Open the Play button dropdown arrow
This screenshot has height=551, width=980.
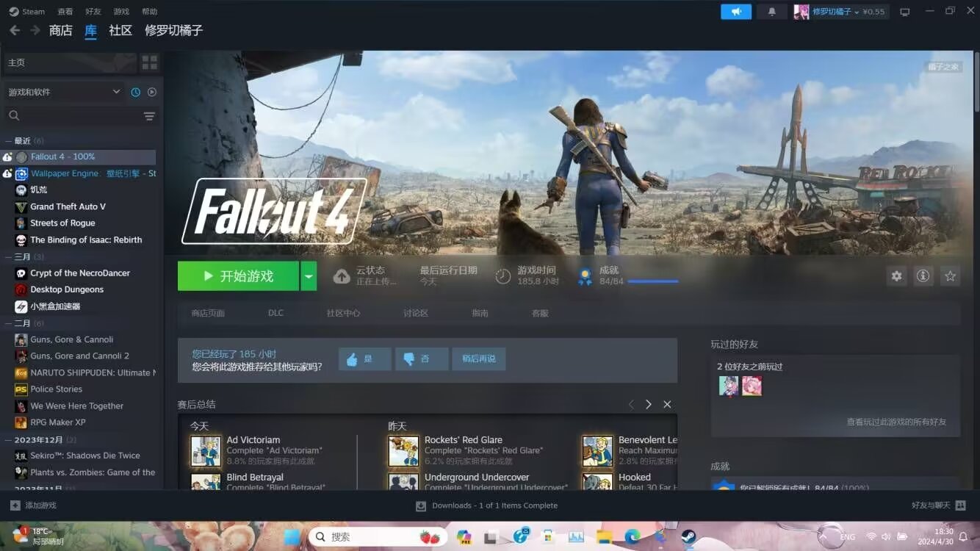point(309,276)
